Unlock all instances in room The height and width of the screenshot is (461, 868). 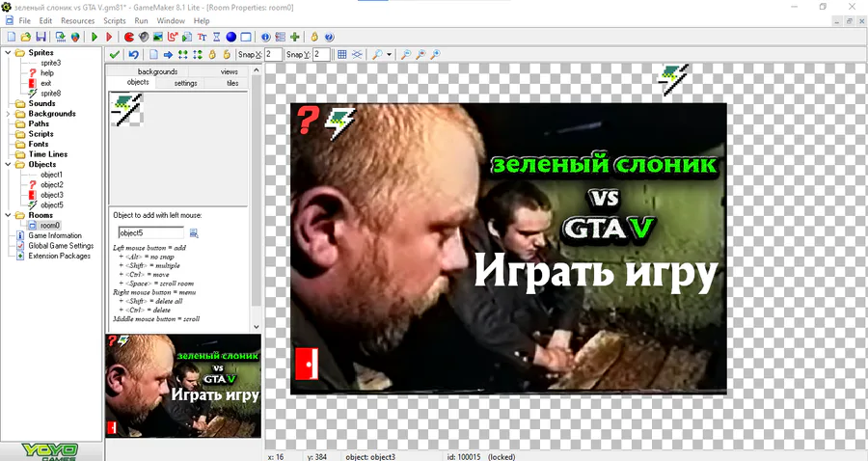227,54
